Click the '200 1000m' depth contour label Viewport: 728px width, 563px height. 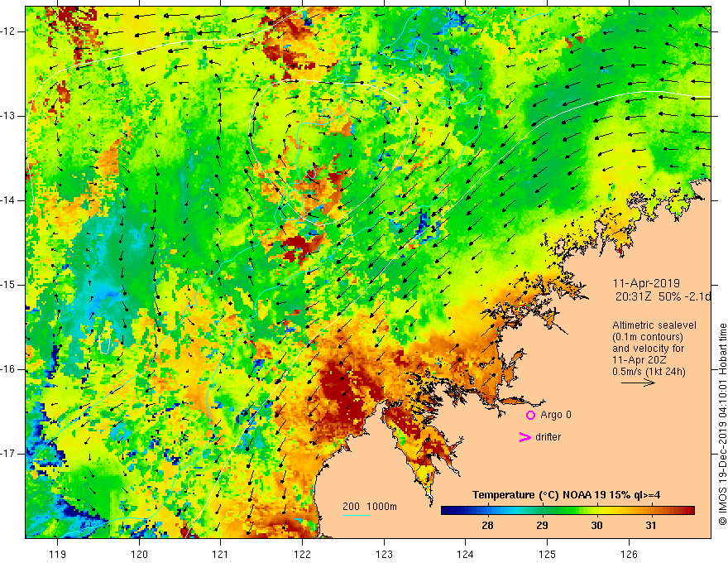click(370, 507)
